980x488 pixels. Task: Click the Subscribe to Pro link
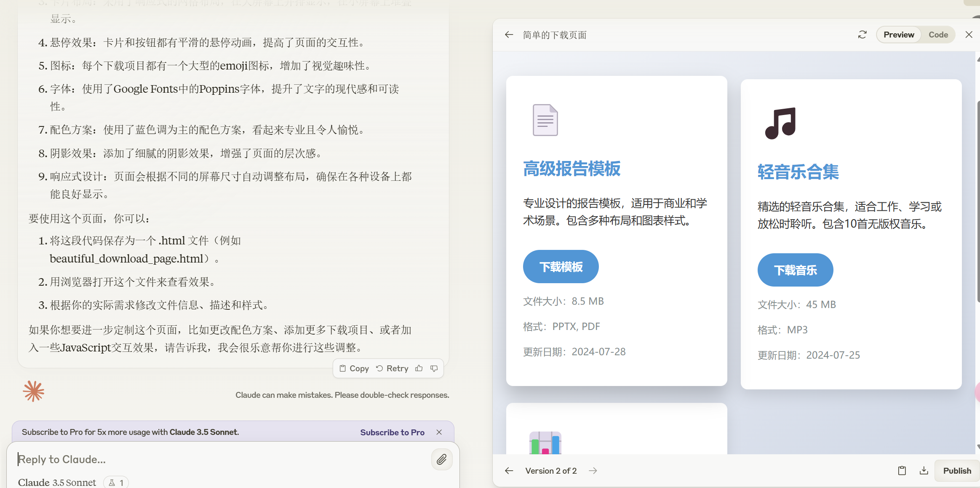pyautogui.click(x=392, y=432)
